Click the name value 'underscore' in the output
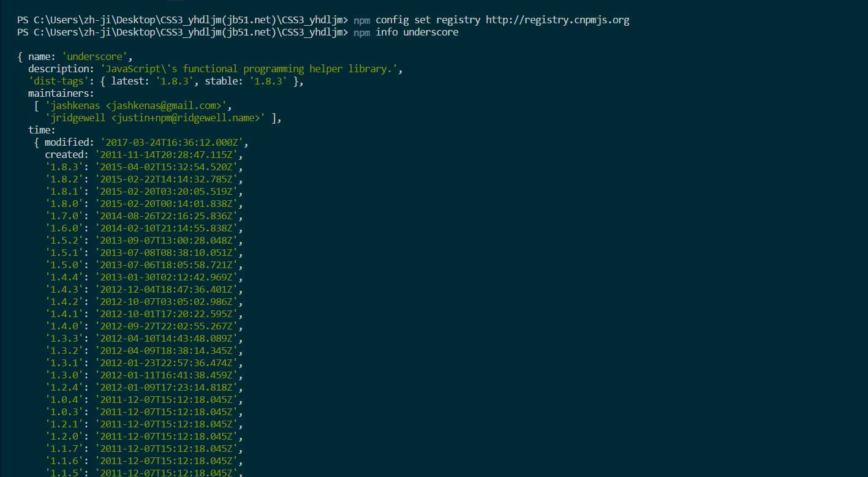Viewport: 868px width, 477px height. pyautogui.click(x=95, y=57)
